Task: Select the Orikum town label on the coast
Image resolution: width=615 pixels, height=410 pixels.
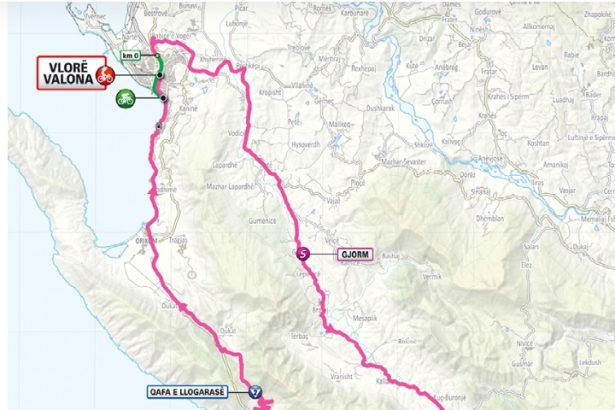Action: (x=146, y=241)
